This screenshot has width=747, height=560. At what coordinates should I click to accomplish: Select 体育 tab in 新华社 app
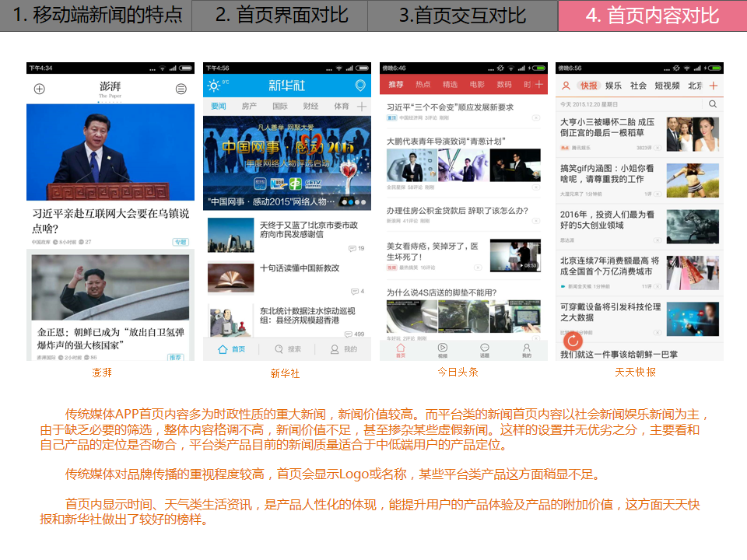(341, 107)
